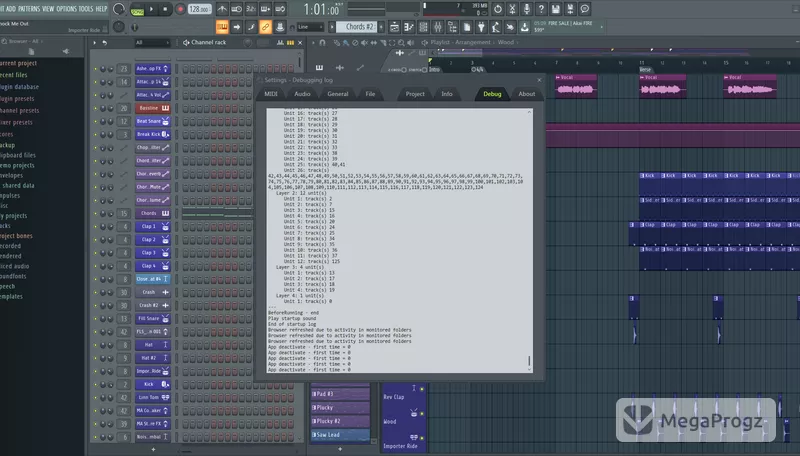Mute the Beat Snare channel green LED
This screenshot has width=800, height=456.
coord(95,121)
